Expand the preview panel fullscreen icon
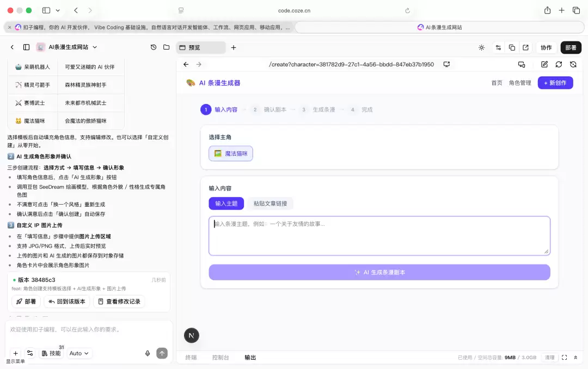This screenshot has height=369, width=588. pyautogui.click(x=565, y=358)
